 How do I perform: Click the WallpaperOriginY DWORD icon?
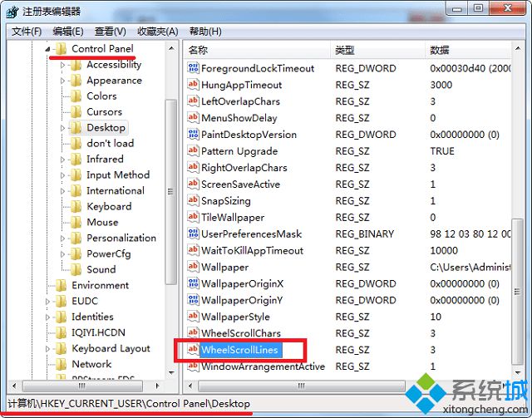pyautogui.click(x=193, y=300)
